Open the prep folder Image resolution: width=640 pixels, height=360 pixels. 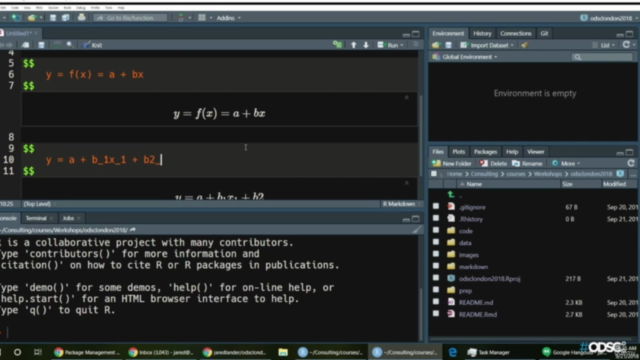tap(465, 291)
